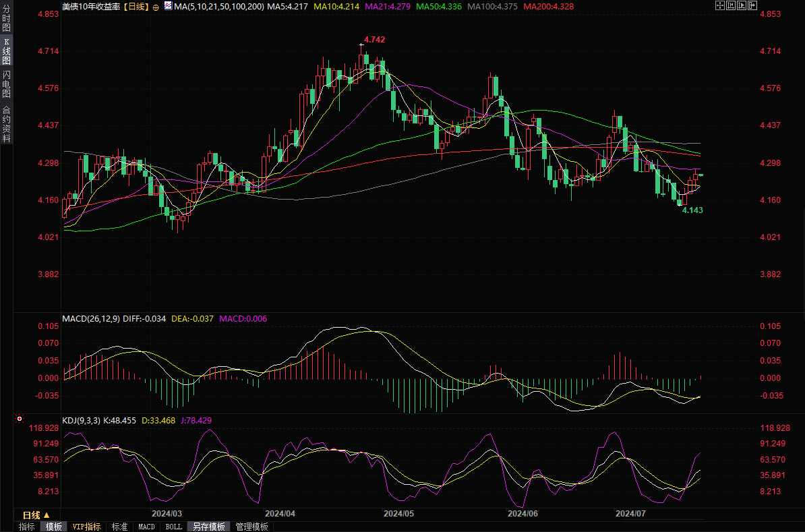Select the K线图 side tab
The height and width of the screenshot is (532, 805).
pyautogui.click(x=6, y=51)
